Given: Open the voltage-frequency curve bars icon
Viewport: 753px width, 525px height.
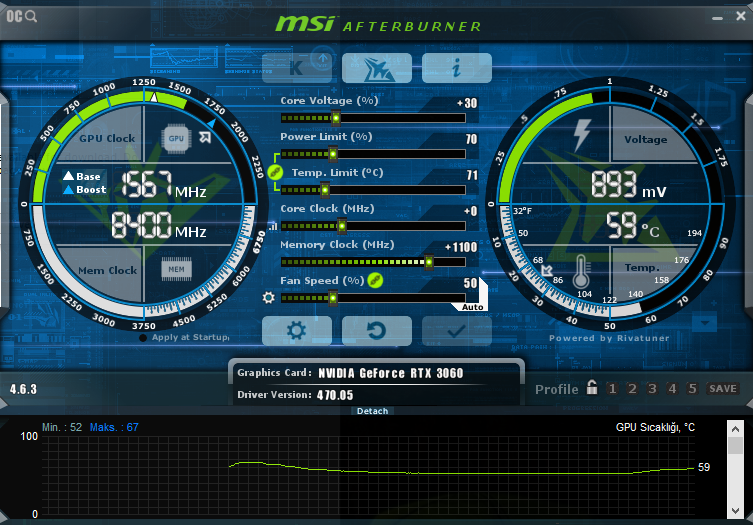Looking at the screenshot, I should 273,226.
